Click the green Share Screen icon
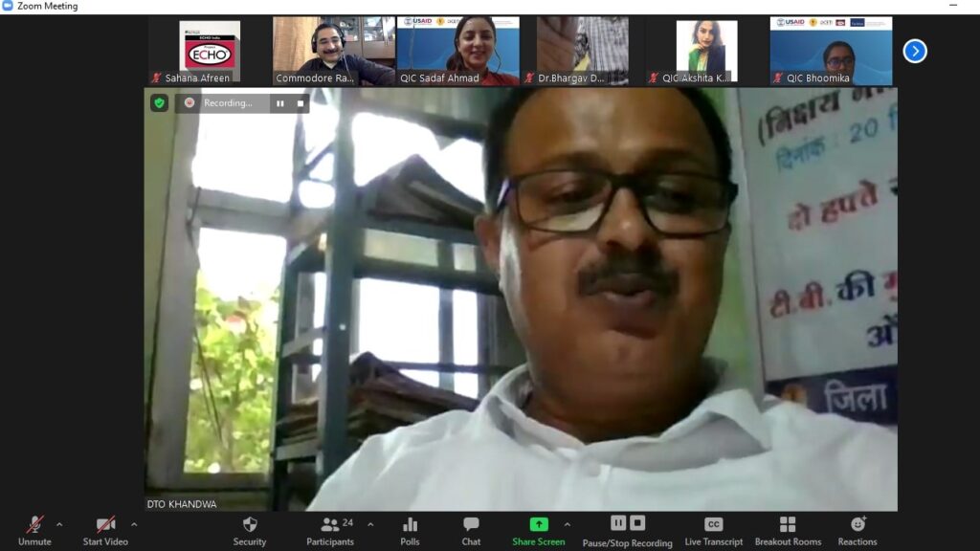The height and width of the screenshot is (551, 980). click(x=539, y=524)
